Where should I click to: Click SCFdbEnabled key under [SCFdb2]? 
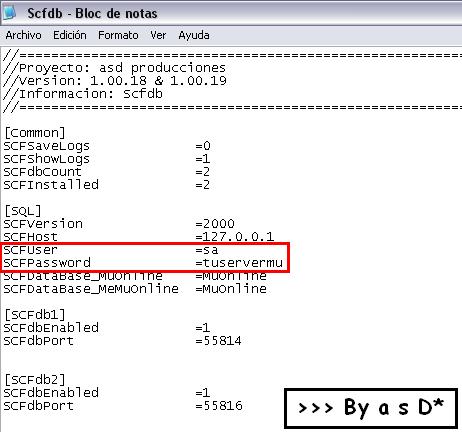point(51,393)
